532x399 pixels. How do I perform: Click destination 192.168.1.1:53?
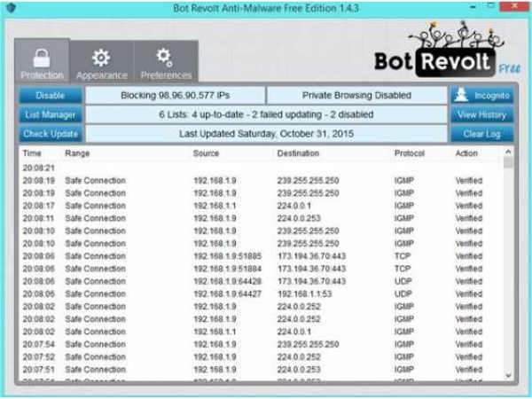pyautogui.click(x=305, y=293)
